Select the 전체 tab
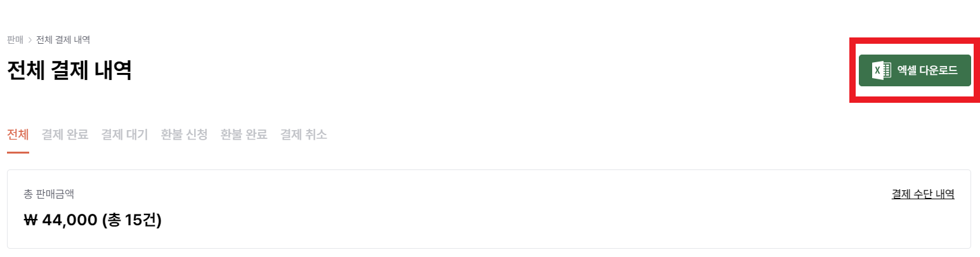This screenshot has height=257, width=980. 18,135
